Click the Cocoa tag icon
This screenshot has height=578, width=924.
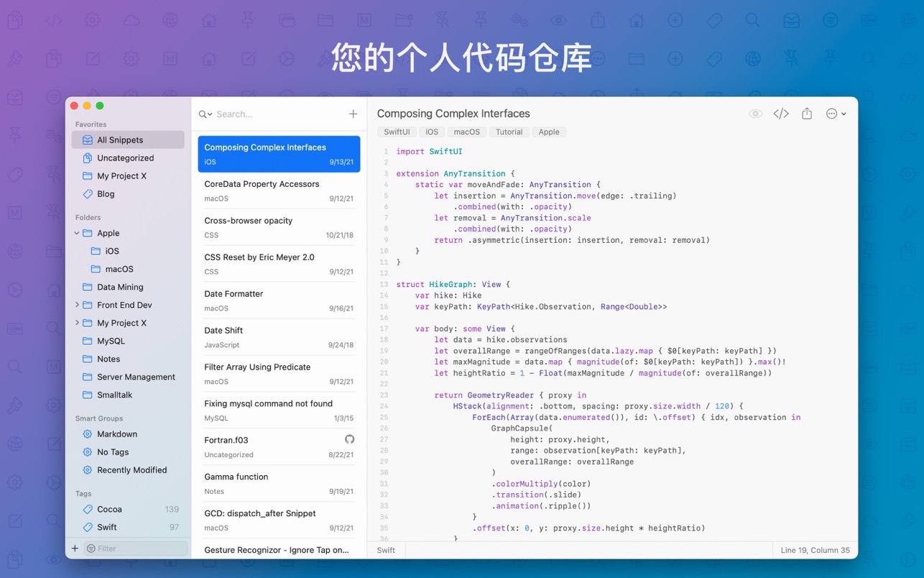pyautogui.click(x=87, y=509)
